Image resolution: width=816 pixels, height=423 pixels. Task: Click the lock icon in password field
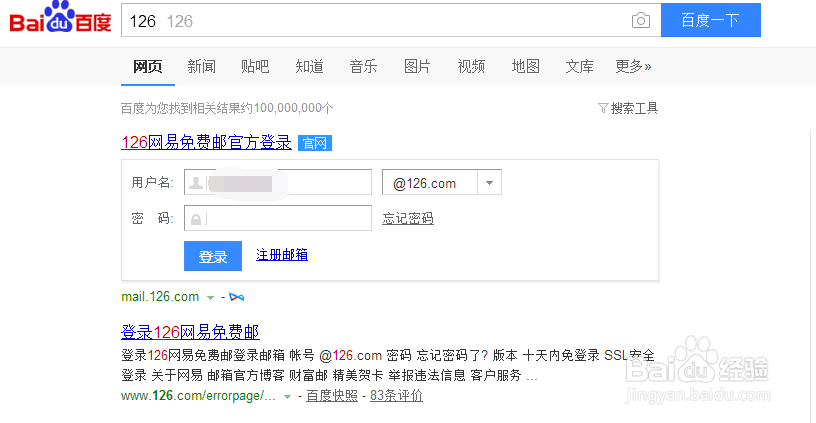click(196, 219)
